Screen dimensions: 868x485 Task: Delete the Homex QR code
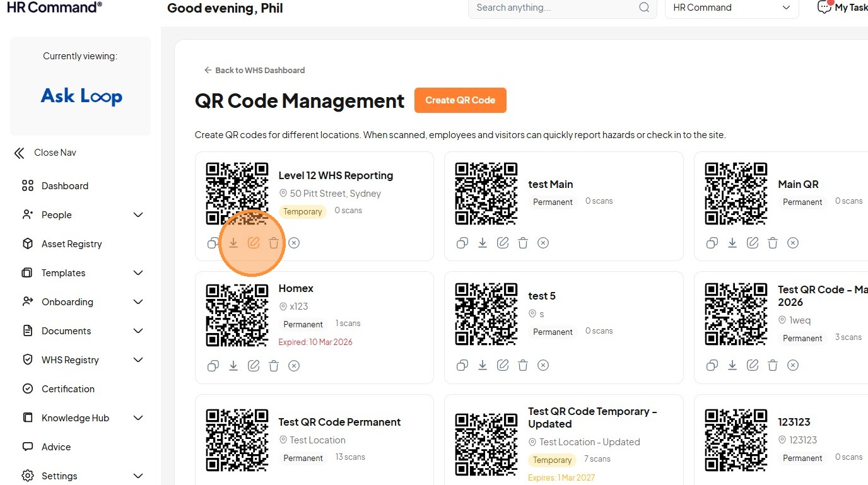click(x=274, y=366)
